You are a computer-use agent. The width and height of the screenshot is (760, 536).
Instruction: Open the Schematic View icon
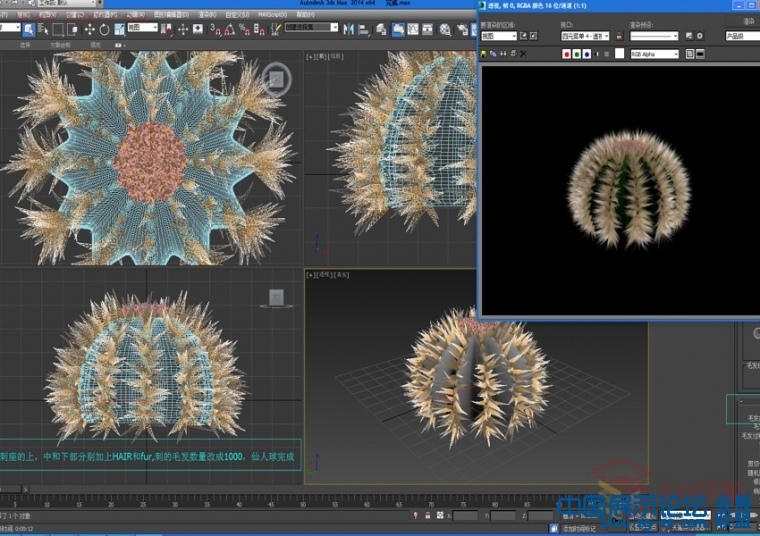coord(428,30)
